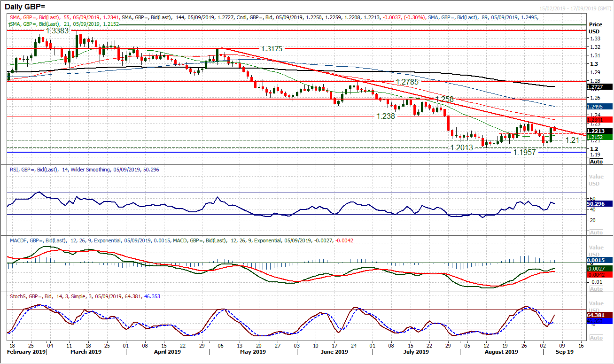
Task: Click the Auto scale button on price panel
Action: [596, 161]
